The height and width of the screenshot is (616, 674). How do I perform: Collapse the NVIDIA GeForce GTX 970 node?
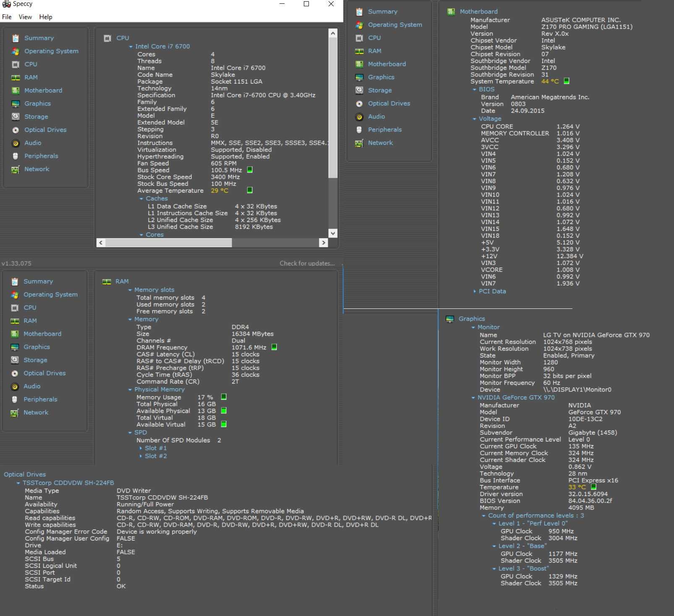[473, 397]
